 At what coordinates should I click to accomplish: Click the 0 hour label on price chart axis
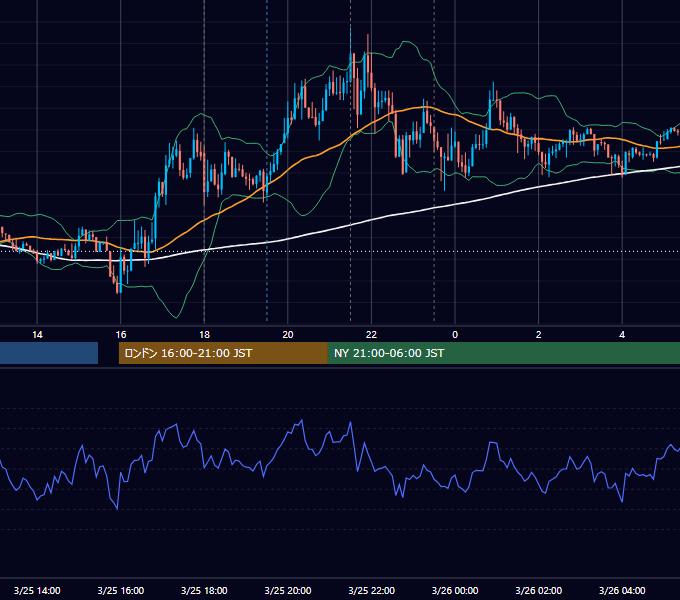[455, 335]
